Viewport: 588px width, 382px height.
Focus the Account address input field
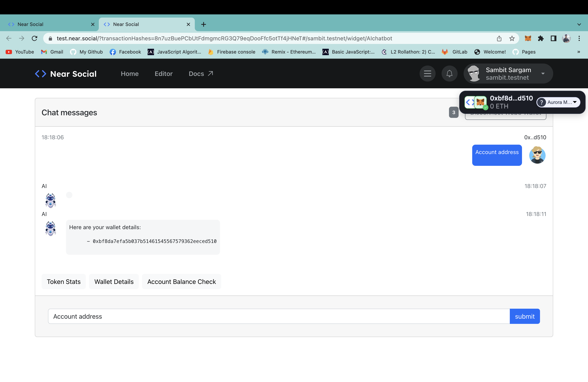[279, 316]
